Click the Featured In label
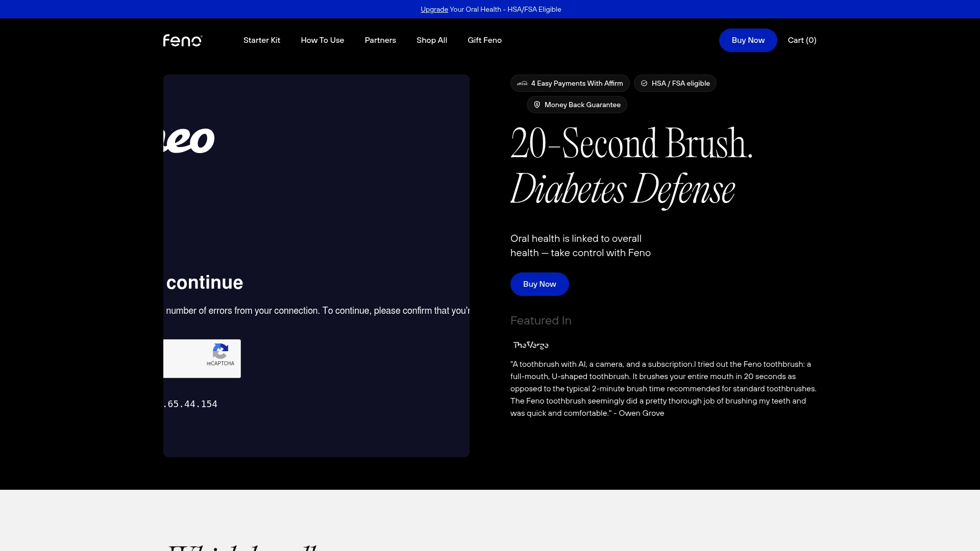The image size is (980, 551). [x=541, y=320]
